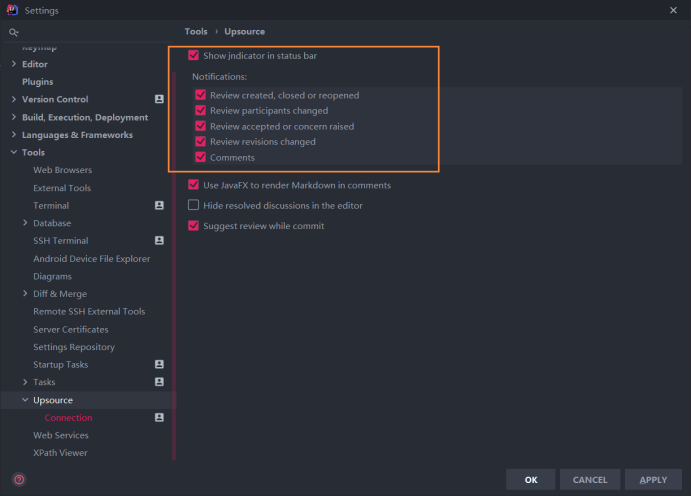691x496 pixels.
Task: Open the Connection settings under Upsource
Action: pyautogui.click(x=68, y=418)
